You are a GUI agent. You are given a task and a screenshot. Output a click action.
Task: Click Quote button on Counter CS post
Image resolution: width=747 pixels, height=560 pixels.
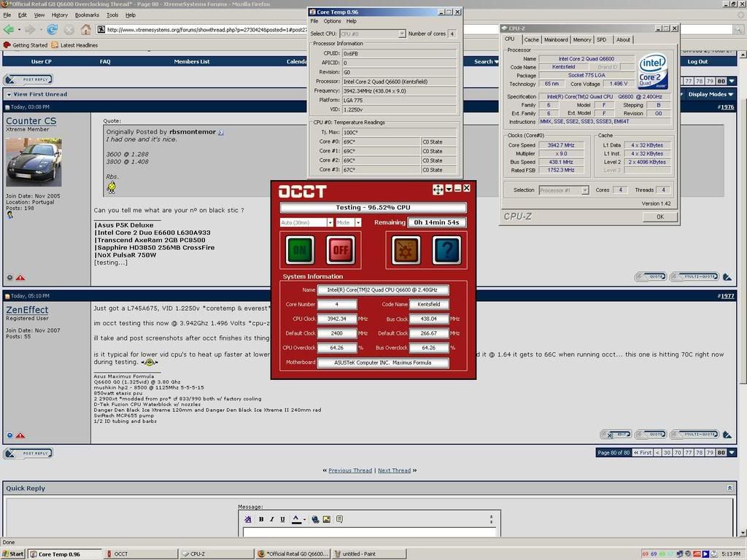[x=651, y=276]
